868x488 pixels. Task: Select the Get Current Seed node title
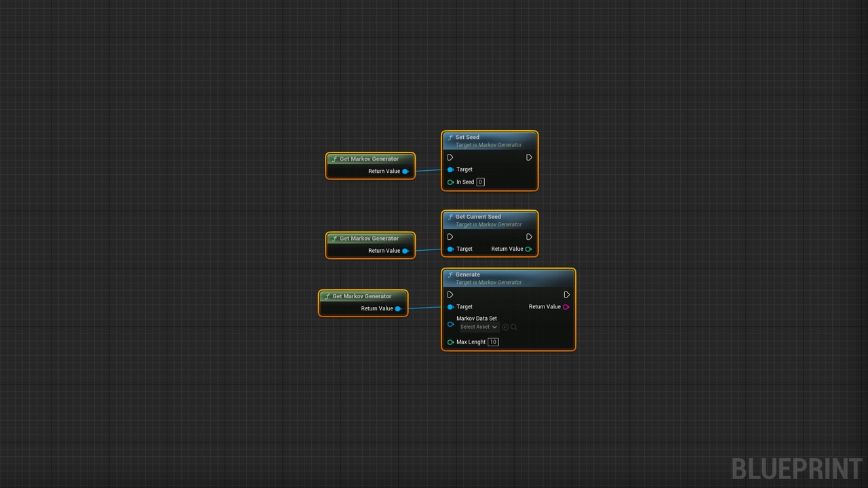478,217
